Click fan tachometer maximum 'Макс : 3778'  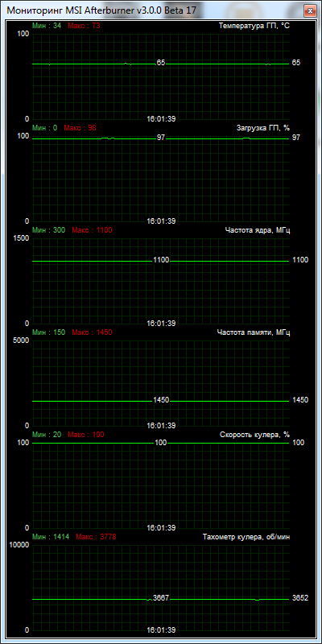tap(96, 537)
